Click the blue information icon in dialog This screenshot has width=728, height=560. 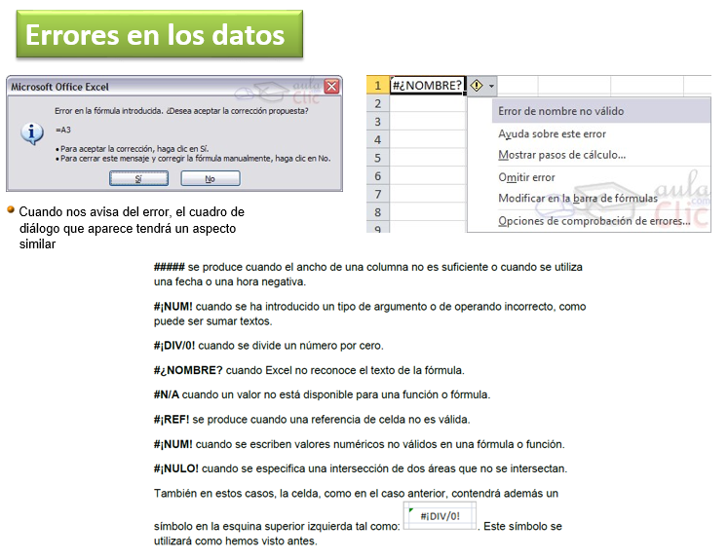click(32, 133)
